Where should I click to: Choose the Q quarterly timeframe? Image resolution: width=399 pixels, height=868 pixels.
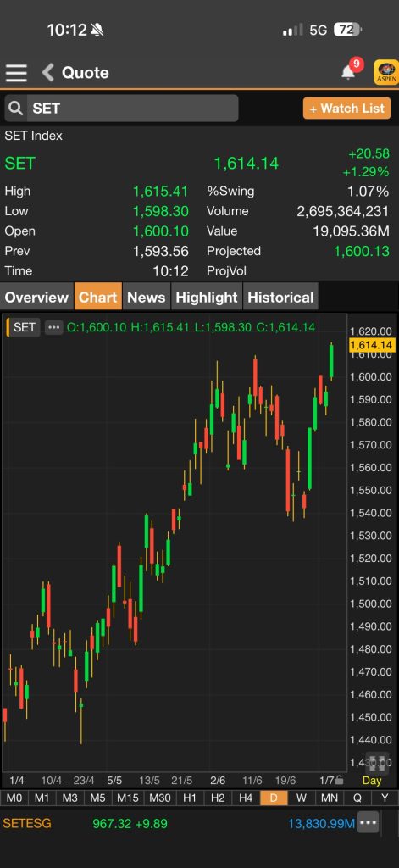(x=357, y=798)
